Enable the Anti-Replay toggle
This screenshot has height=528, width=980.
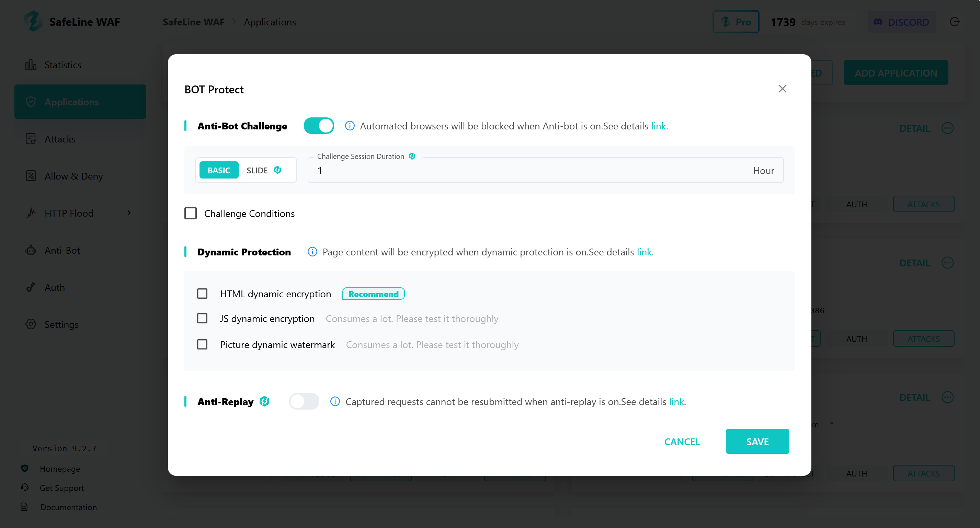(x=304, y=401)
